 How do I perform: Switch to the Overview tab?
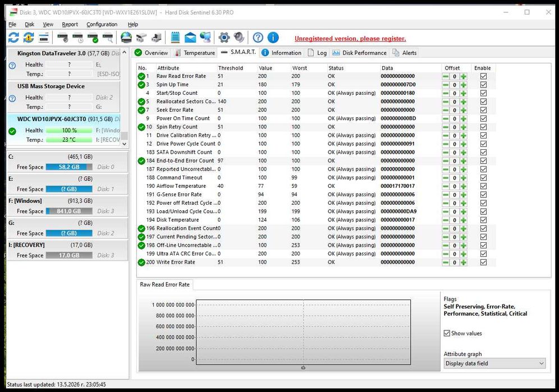click(x=151, y=53)
